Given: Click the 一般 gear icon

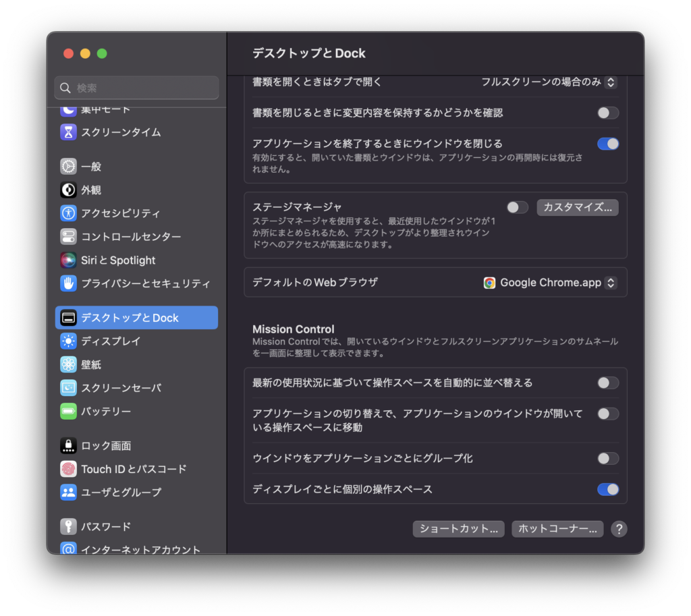Looking at the screenshot, I should click(x=68, y=166).
